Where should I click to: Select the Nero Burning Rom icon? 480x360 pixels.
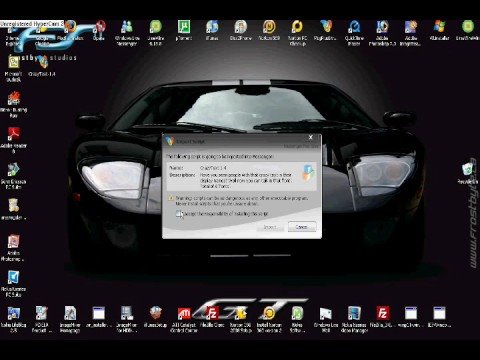[13, 105]
